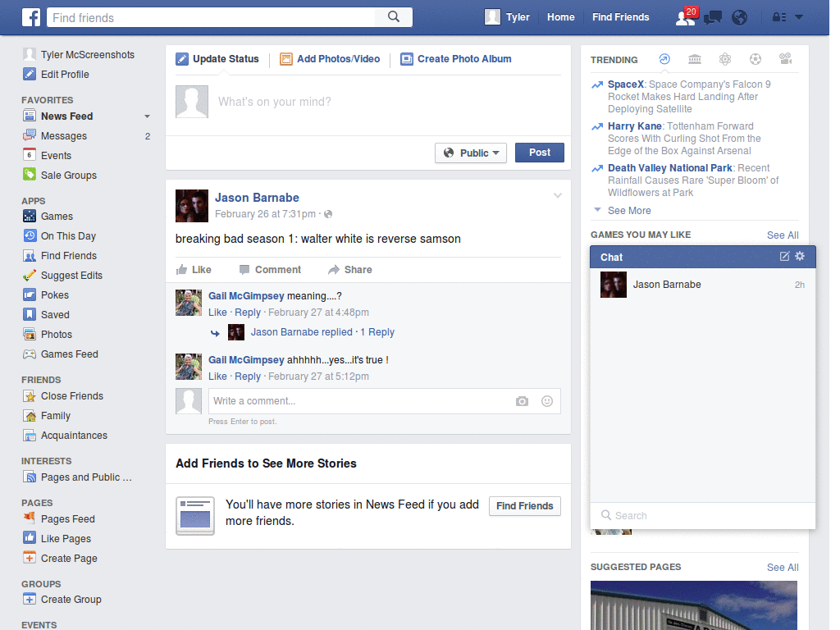Expand News Feed options arrow
Image resolution: width=840 pixels, height=630 pixels.
point(147,116)
